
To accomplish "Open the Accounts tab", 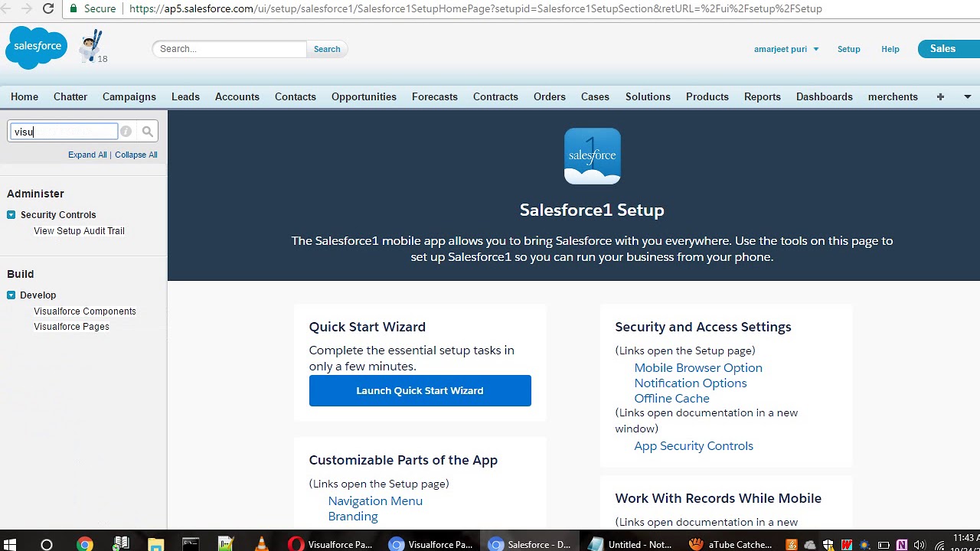I will coord(237,97).
